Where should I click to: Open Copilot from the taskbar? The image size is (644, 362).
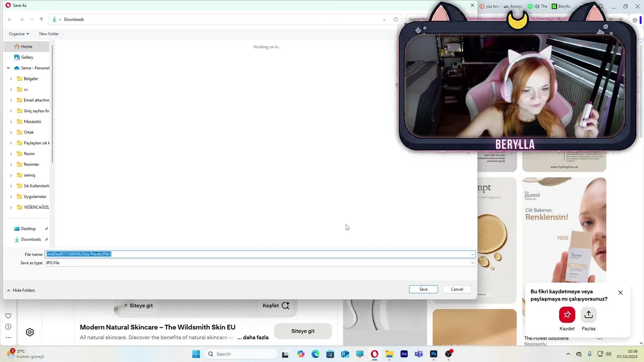pos(301,354)
